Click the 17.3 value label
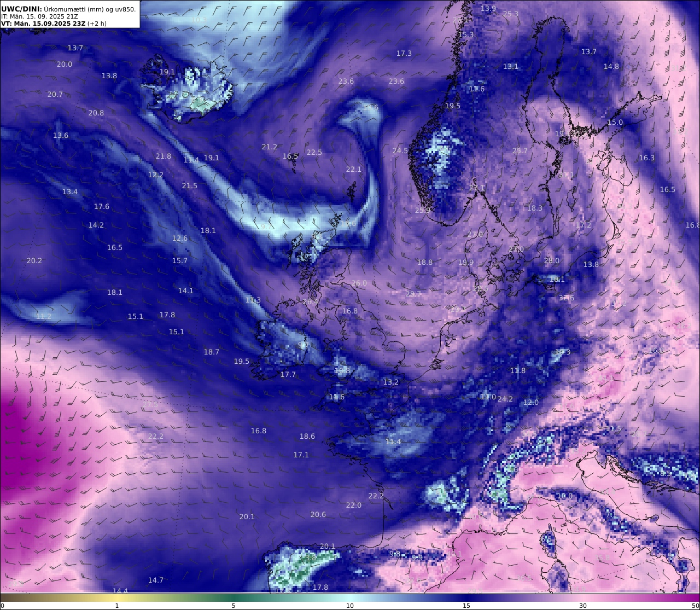Viewport: 700px width, 610px height. pyautogui.click(x=404, y=54)
